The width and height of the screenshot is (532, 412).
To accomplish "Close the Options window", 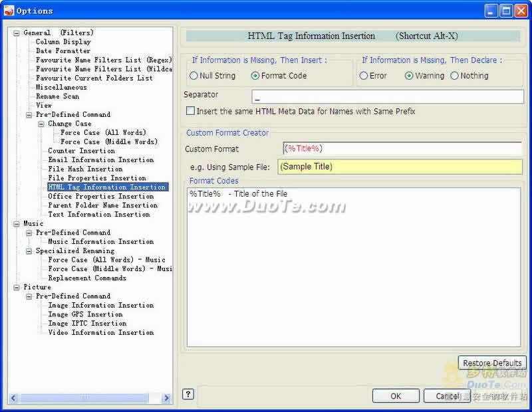I will pyautogui.click(x=521, y=11).
